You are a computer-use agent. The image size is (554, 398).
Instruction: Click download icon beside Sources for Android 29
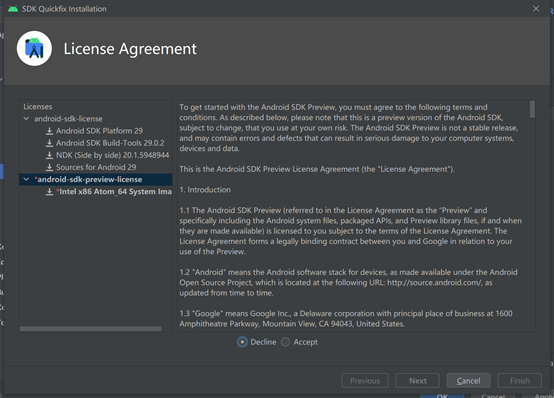tap(49, 167)
